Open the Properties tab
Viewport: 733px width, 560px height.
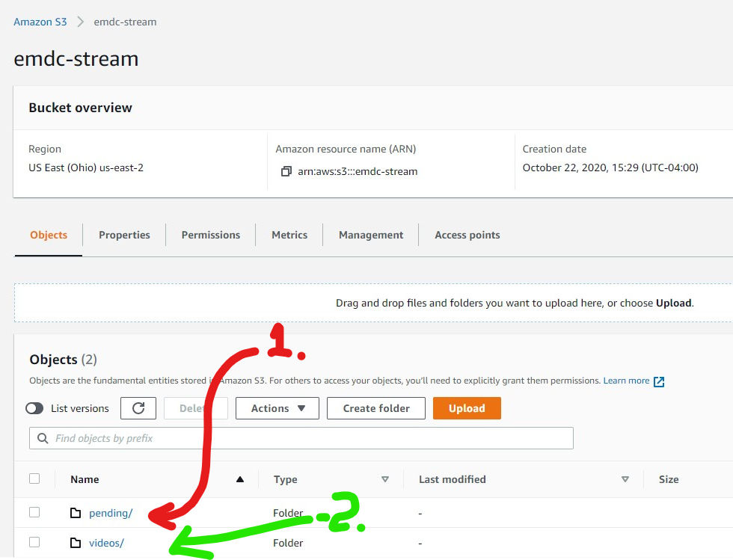(x=124, y=235)
